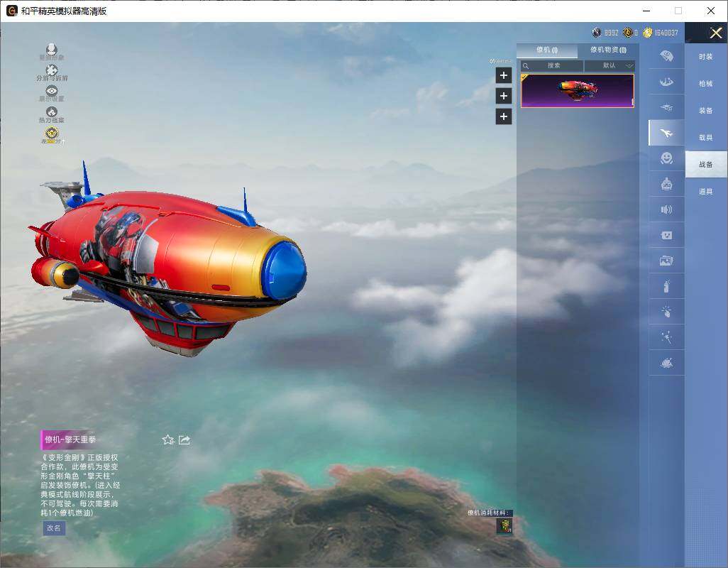The width and height of the screenshot is (728, 568).
Task: Select the helicopter drone subcategory icon
Action: click(666, 108)
